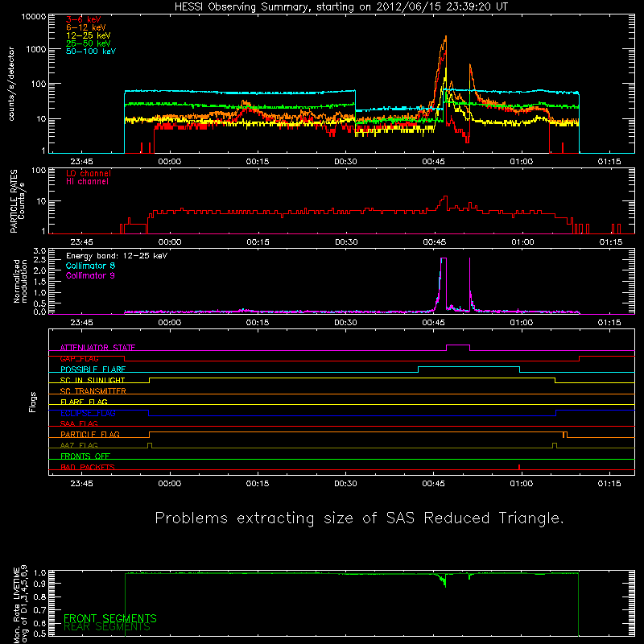Click the 01:00 tick label under Flags plot
This screenshot has height=644, width=644.
coord(521,484)
